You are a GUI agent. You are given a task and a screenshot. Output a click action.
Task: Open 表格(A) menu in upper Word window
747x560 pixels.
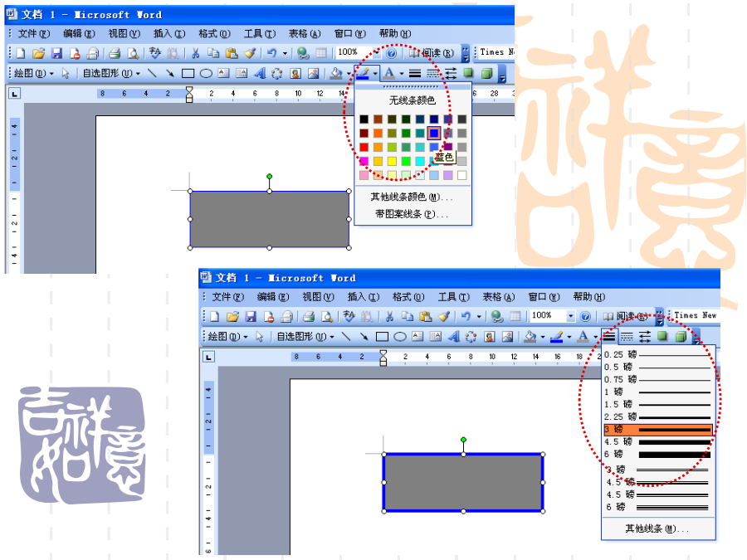305,34
